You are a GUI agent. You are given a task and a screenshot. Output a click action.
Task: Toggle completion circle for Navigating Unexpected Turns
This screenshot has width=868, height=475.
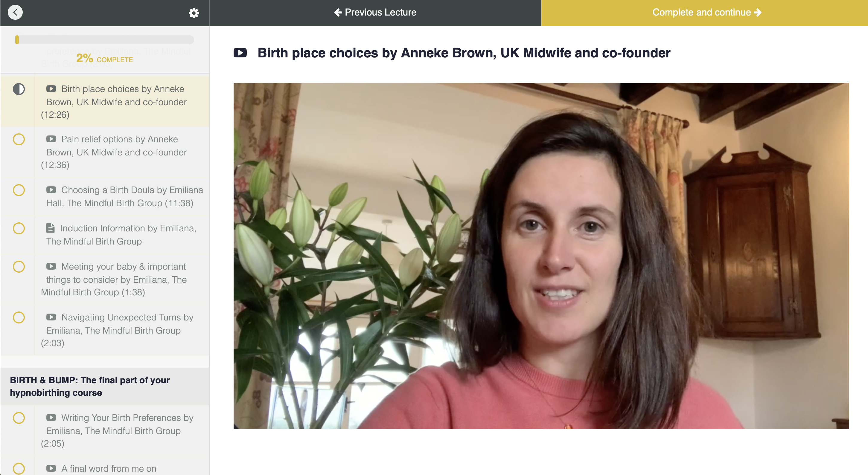(x=19, y=317)
